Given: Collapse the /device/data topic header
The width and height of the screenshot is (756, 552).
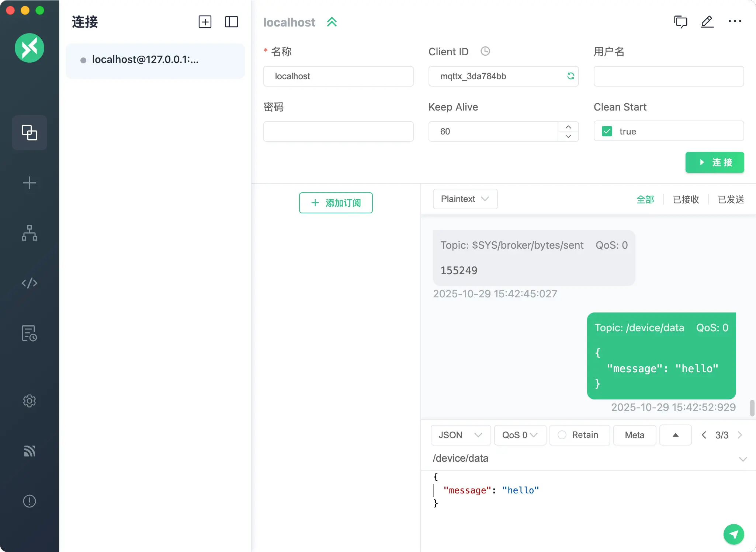Looking at the screenshot, I should 742,459.
